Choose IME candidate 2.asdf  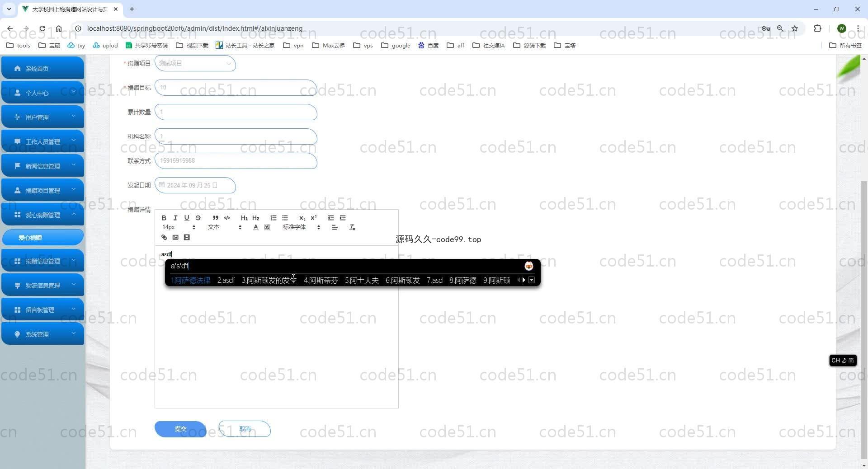[x=226, y=280]
